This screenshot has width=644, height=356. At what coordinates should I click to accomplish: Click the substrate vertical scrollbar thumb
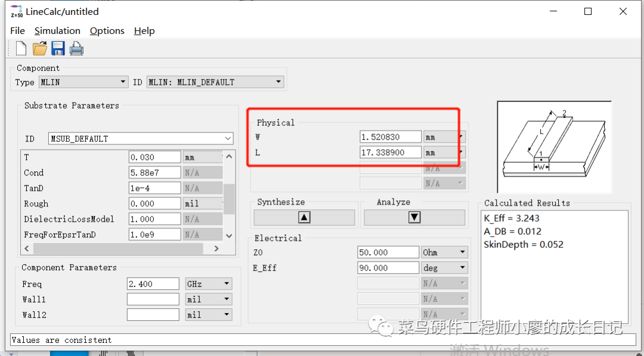click(229, 199)
